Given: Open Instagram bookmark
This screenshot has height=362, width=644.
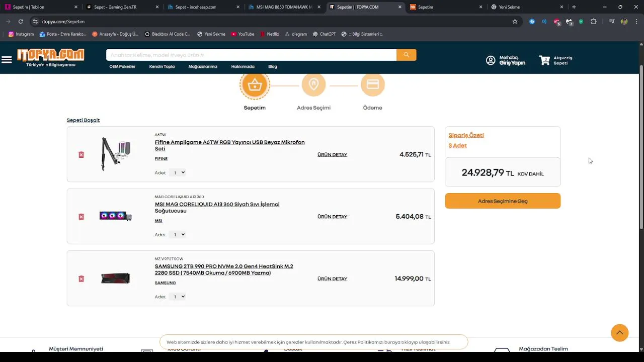Looking at the screenshot, I should tap(21, 34).
